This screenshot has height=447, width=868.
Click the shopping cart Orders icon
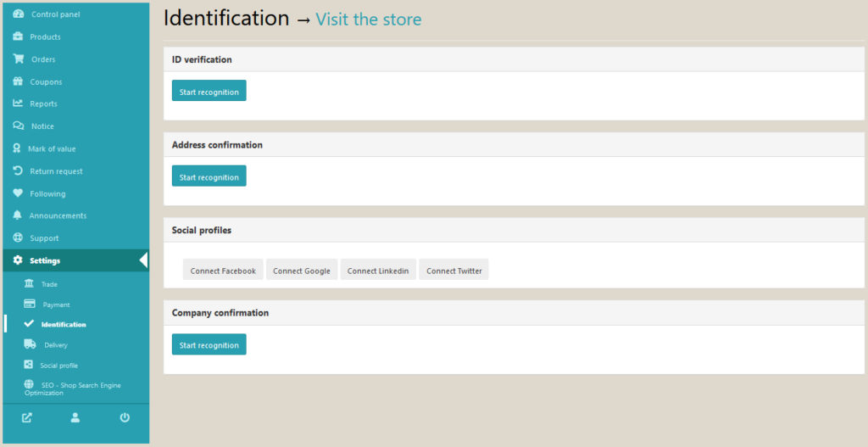point(18,59)
